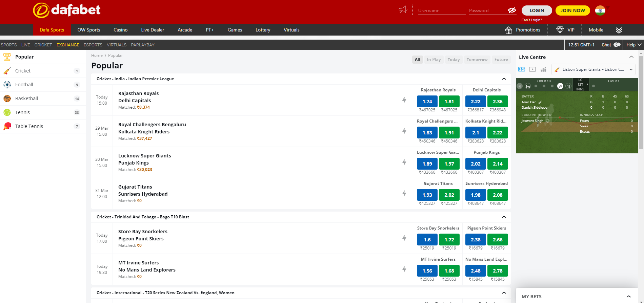644x303 pixels.
Task: Select the Cricket bat icon in sidebar
Action: pyautogui.click(x=7, y=71)
